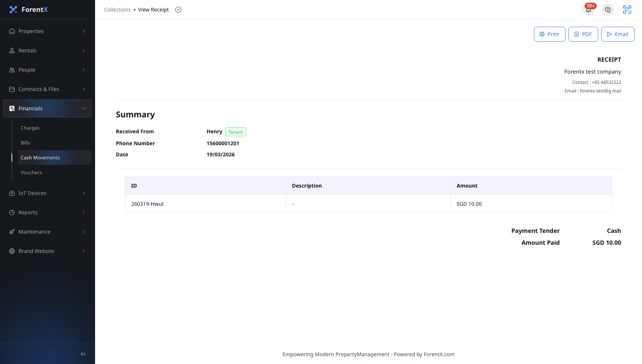Viewport: 642px width, 364px height.
Task: Go back to Collections breadcrumb
Action: (117, 10)
